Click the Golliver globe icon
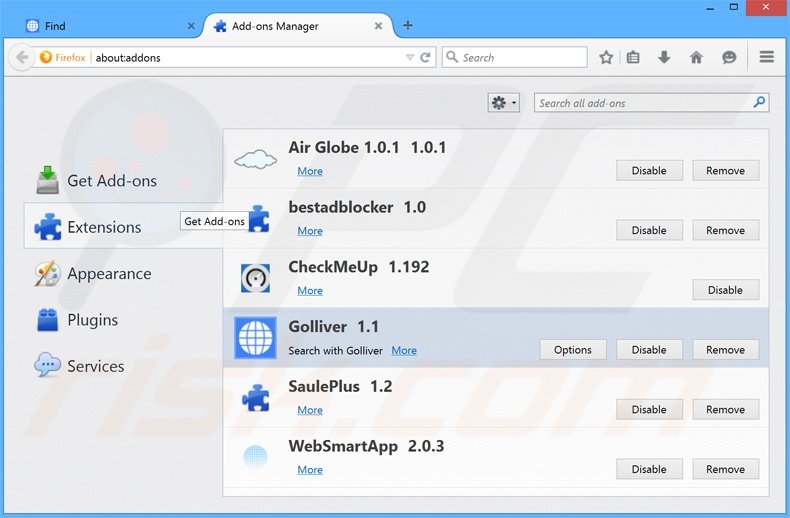This screenshot has width=790, height=518. coord(255,338)
